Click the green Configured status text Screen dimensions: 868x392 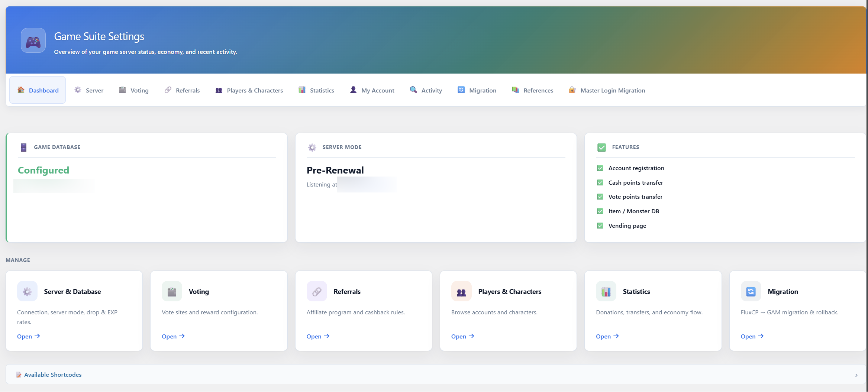(x=43, y=170)
